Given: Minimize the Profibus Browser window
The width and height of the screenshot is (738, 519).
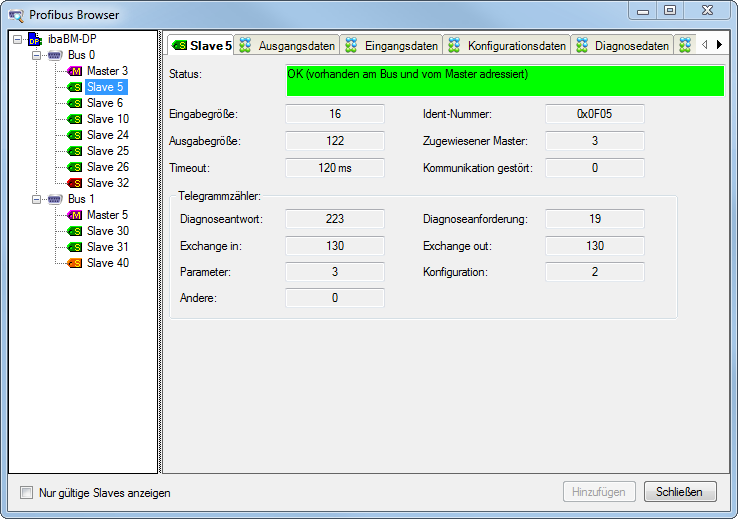Looking at the screenshot, I should click(x=643, y=10).
